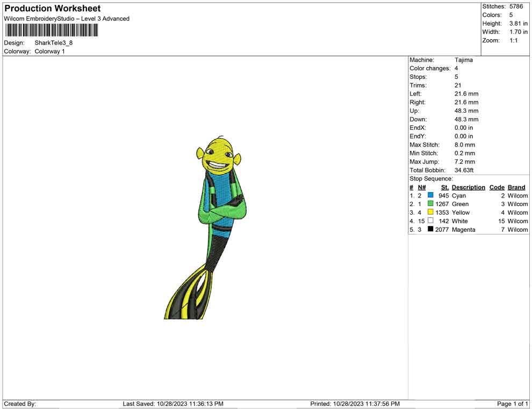Click the 'Description' column header
The width and height of the screenshot is (532, 409).
tap(469, 187)
